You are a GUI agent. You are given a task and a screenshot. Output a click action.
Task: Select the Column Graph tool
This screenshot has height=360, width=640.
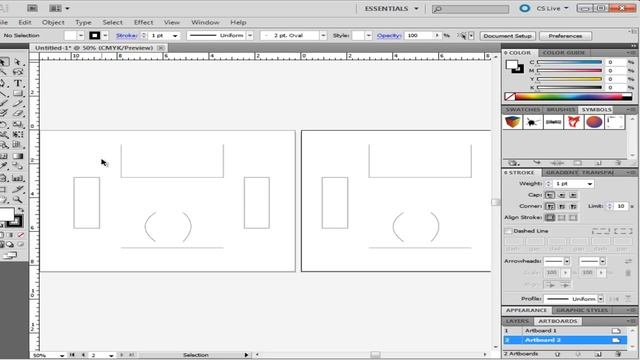click(18, 178)
